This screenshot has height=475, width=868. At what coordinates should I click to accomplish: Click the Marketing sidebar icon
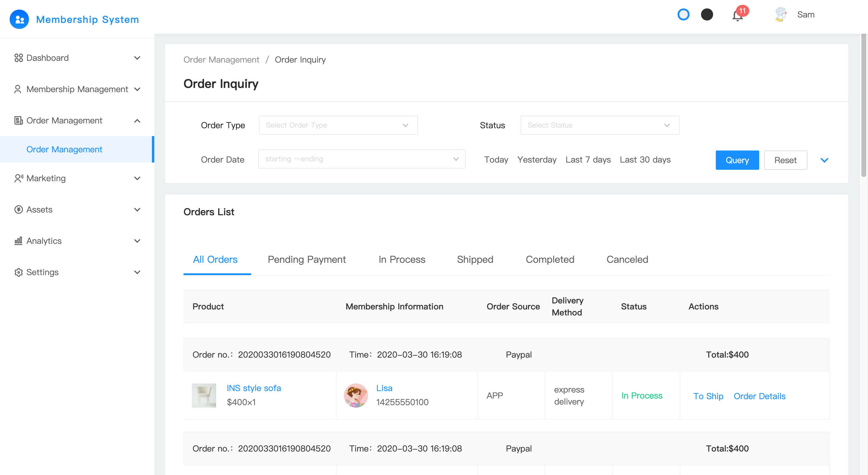tap(18, 178)
